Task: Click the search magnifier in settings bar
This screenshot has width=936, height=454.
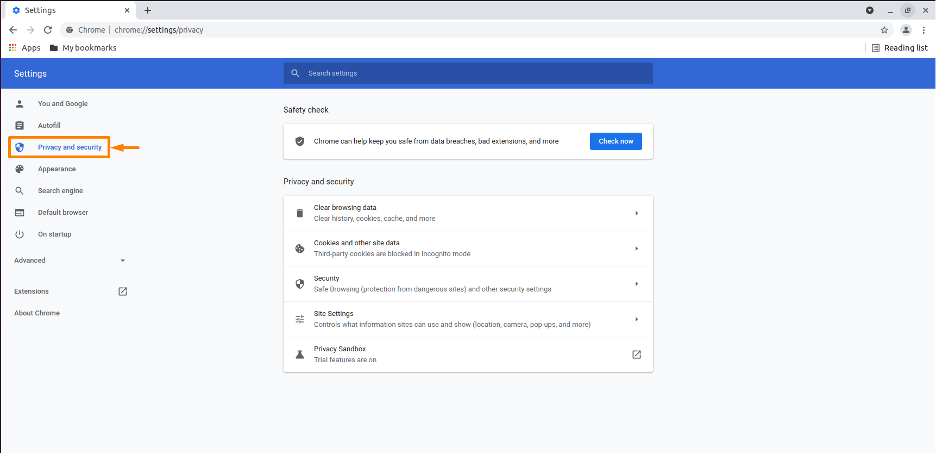Action: (295, 73)
